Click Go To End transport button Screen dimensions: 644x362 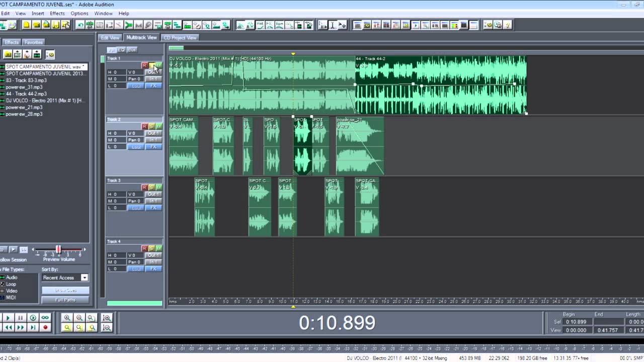(33, 327)
